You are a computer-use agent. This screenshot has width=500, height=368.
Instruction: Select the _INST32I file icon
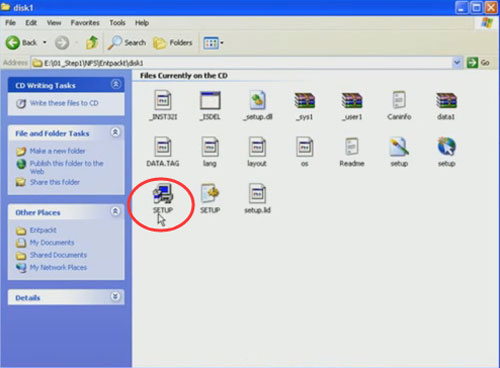(163, 100)
